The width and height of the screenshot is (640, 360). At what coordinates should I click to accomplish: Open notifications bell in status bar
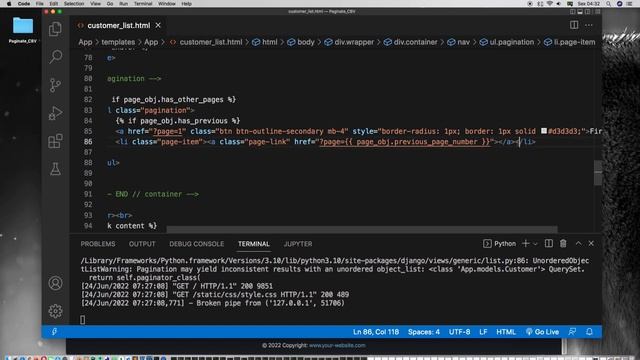[589, 332]
